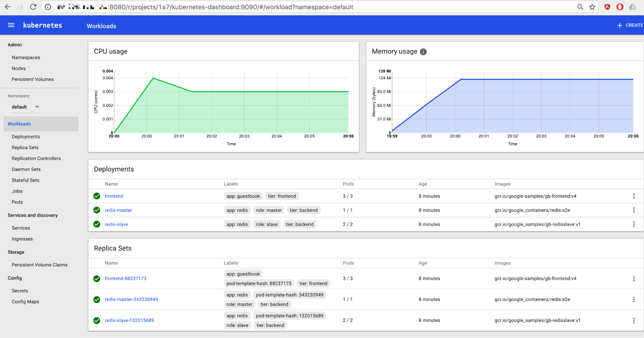This screenshot has width=644, height=338.
Task: Click the Services and discovery heading
Action: click(33, 215)
